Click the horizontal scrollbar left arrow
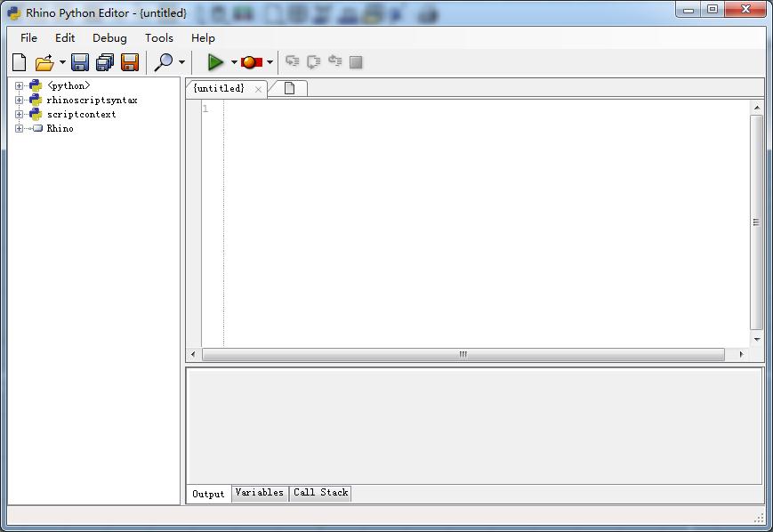The image size is (773, 532). pyautogui.click(x=193, y=354)
